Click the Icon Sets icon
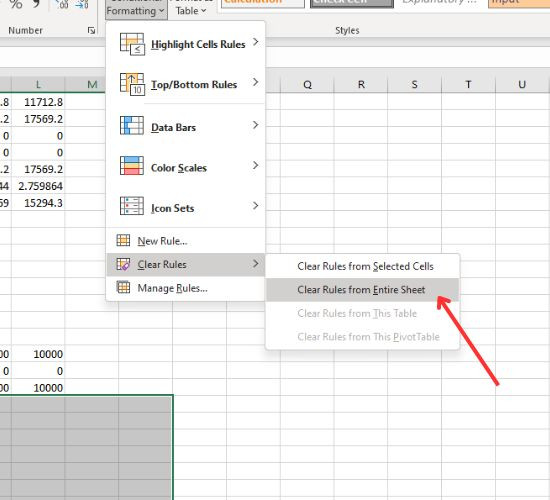Screen dimensions: 550x500 (132, 206)
